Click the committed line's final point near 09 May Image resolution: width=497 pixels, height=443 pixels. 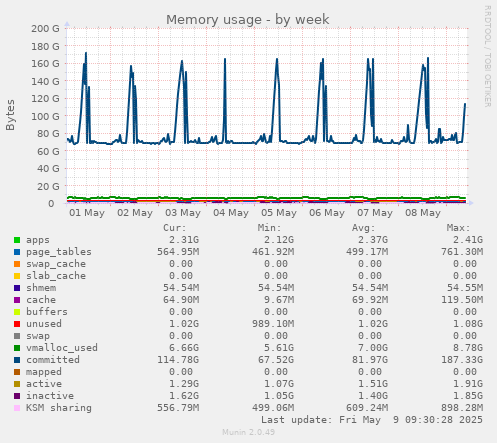coord(465,104)
